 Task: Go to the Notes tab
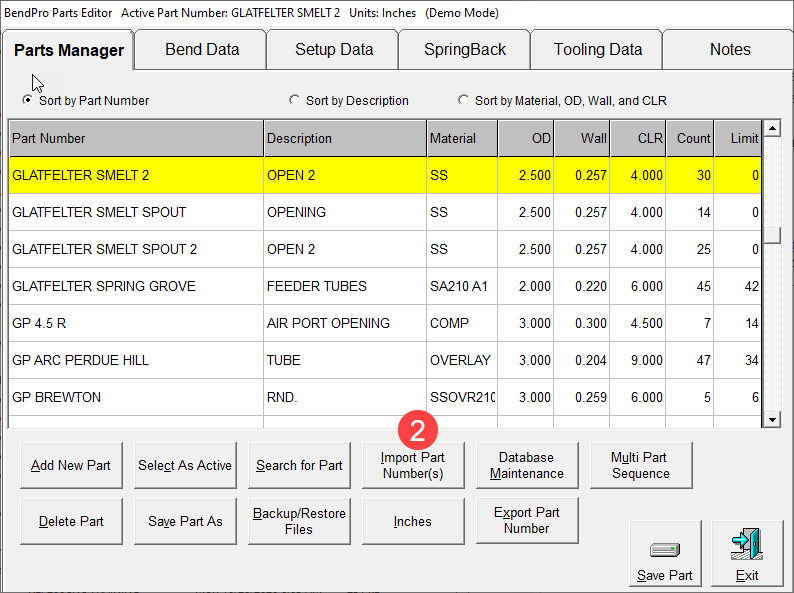pos(730,50)
